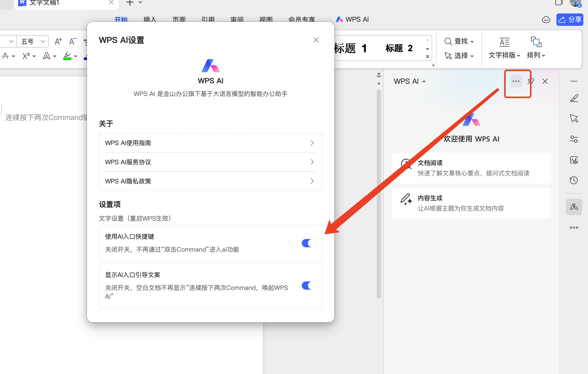
Task: Open font name dropdown arrow
Action: pos(11,41)
